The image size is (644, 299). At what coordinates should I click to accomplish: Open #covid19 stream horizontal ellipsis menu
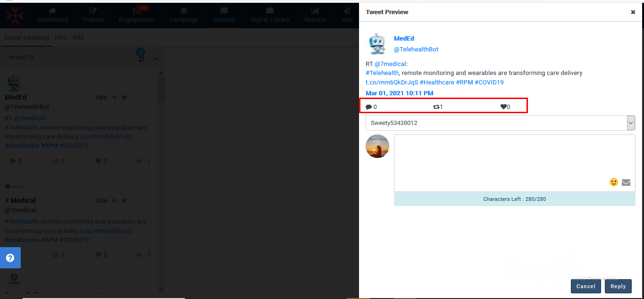[155, 59]
